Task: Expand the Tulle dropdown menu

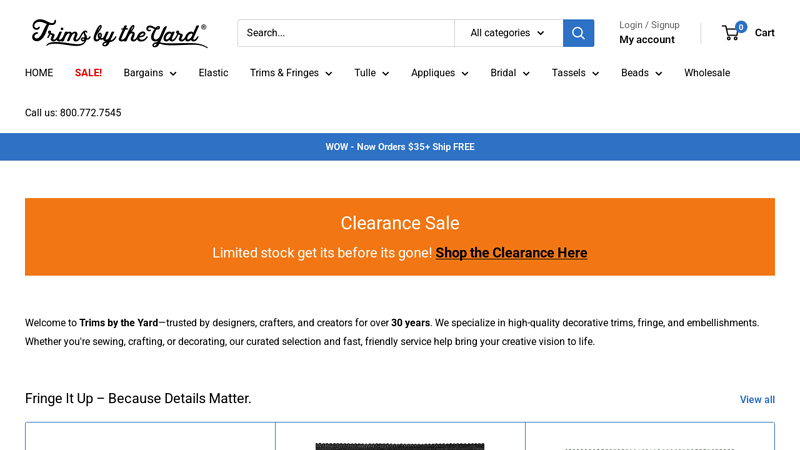Action: (371, 73)
